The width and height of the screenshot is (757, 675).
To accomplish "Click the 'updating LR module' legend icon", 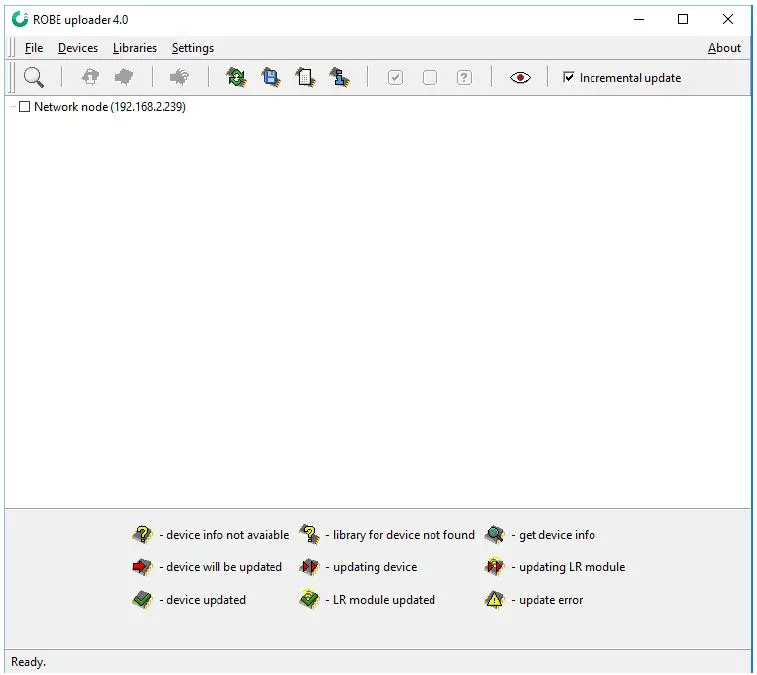I will 495,566.
